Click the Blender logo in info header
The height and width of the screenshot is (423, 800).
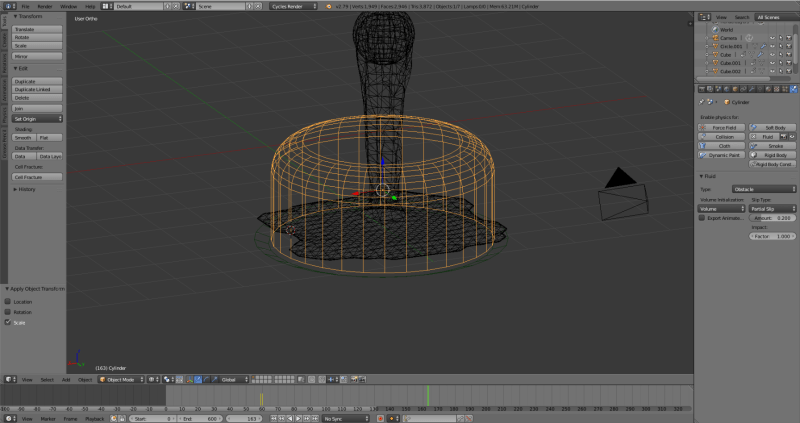pos(329,6)
